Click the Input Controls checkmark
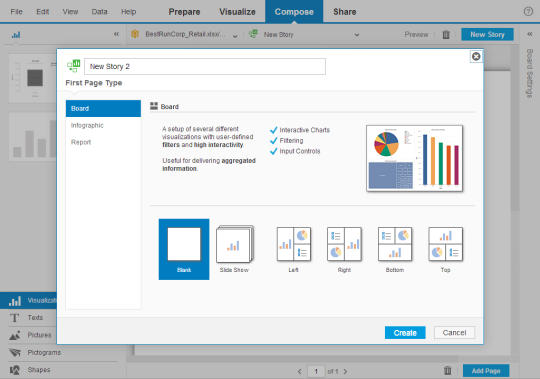The image size is (540, 379). pos(274,151)
